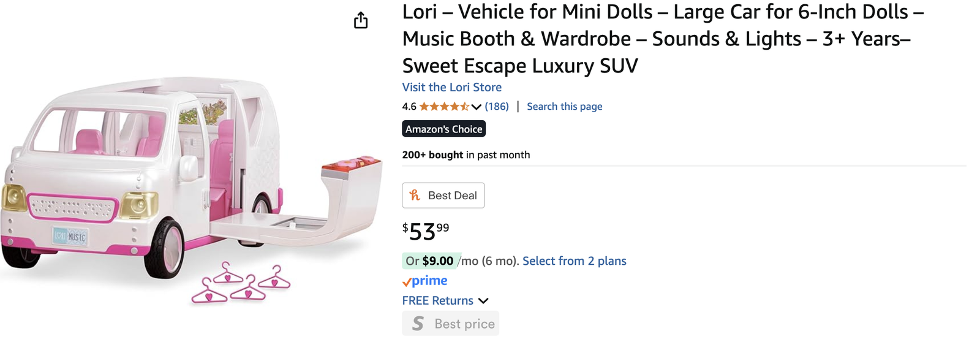Click the $53.99 price

pyautogui.click(x=425, y=232)
